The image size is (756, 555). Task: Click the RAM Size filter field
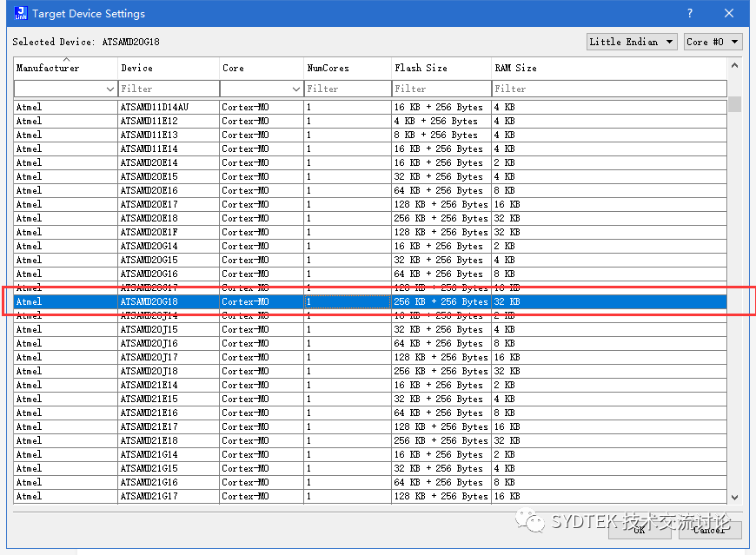[x=609, y=89]
